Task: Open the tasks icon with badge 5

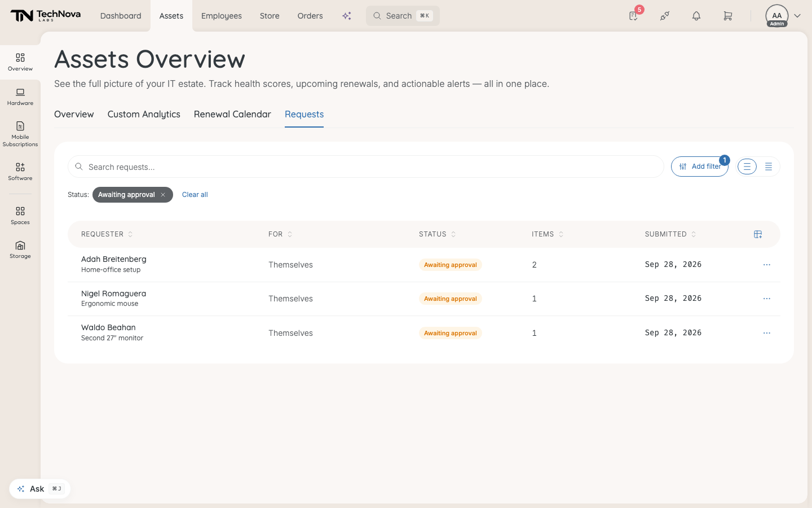Action: click(x=634, y=16)
